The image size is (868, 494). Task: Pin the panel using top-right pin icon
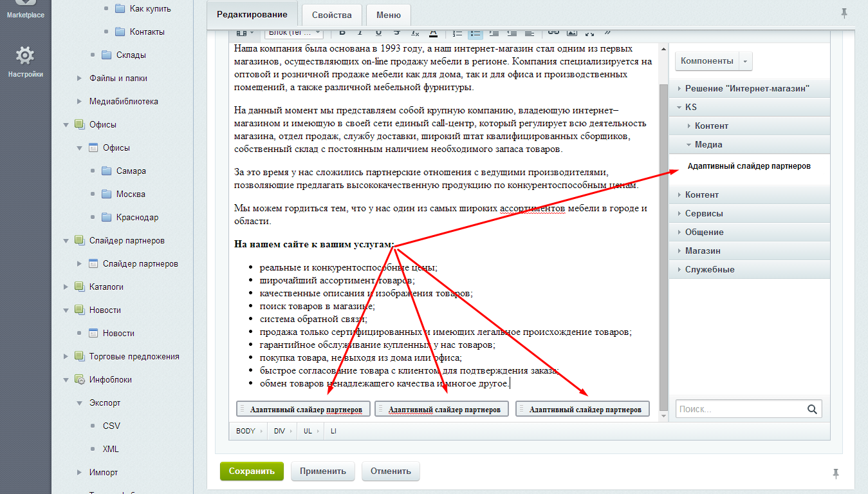coord(844,13)
